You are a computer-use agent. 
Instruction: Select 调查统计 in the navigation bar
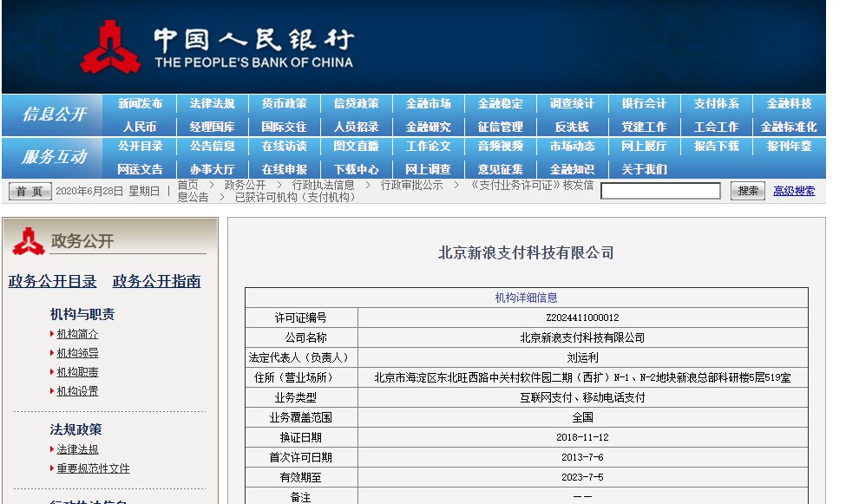pyautogui.click(x=572, y=103)
